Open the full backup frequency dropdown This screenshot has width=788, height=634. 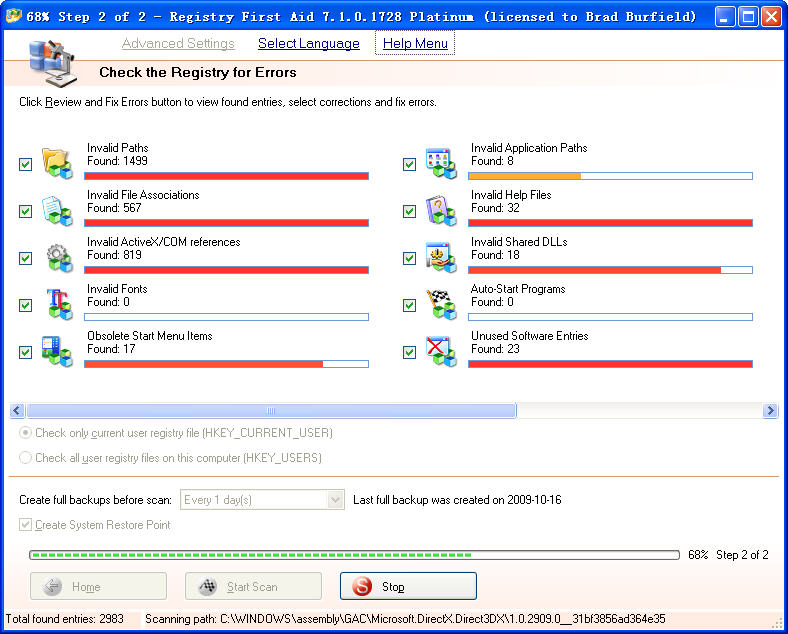[x=335, y=500]
